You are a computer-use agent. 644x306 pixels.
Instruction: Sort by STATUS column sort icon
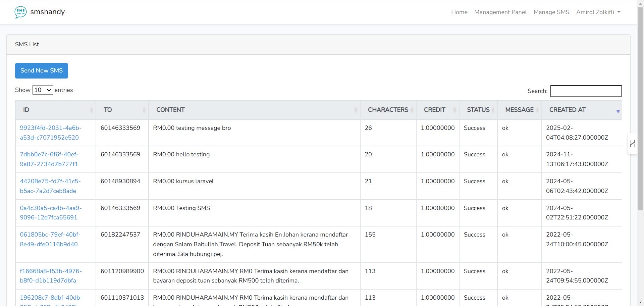click(x=493, y=110)
